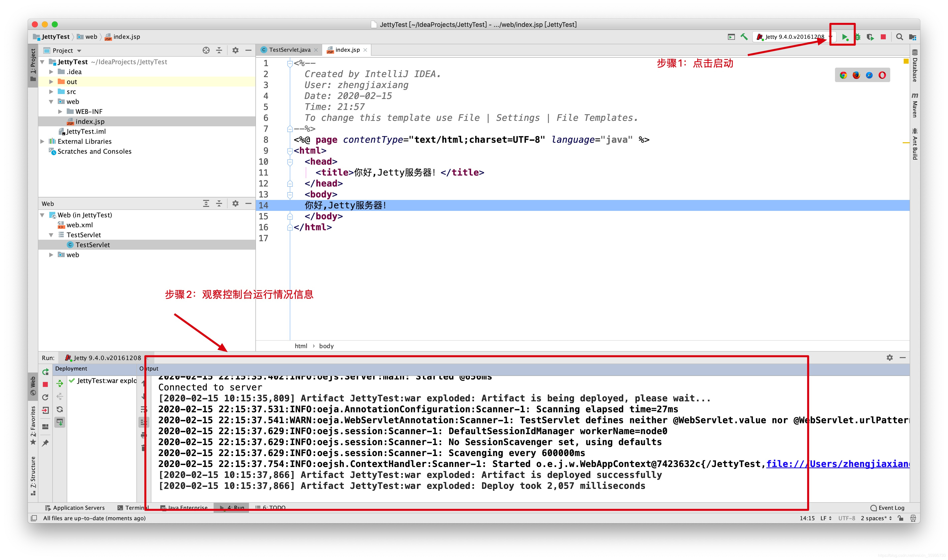Collapse the TestServlet node in the Web panel
The width and height of the screenshot is (948, 560).
tap(51, 235)
